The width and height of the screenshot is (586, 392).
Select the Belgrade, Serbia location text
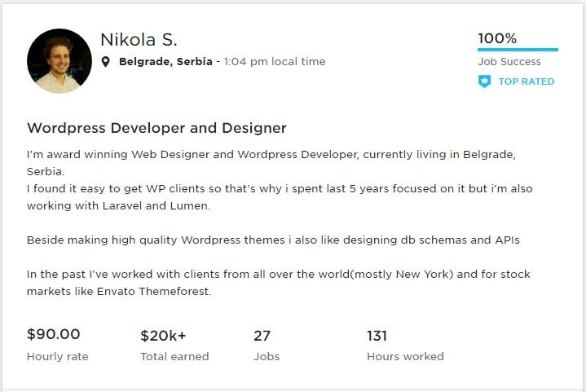click(165, 62)
